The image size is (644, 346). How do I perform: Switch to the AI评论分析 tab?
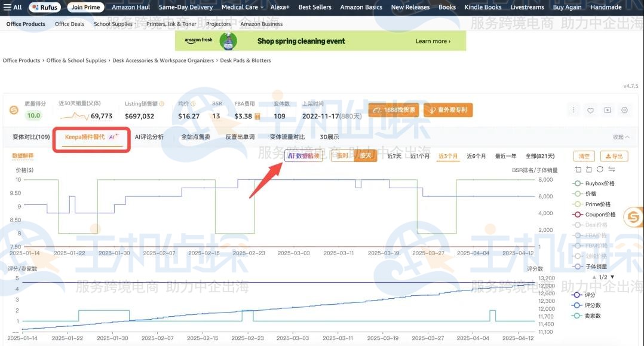(149, 137)
